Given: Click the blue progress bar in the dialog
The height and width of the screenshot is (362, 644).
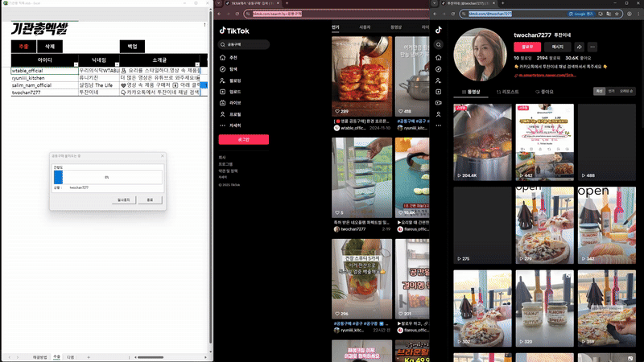Looking at the screenshot, I should (x=58, y=177).
